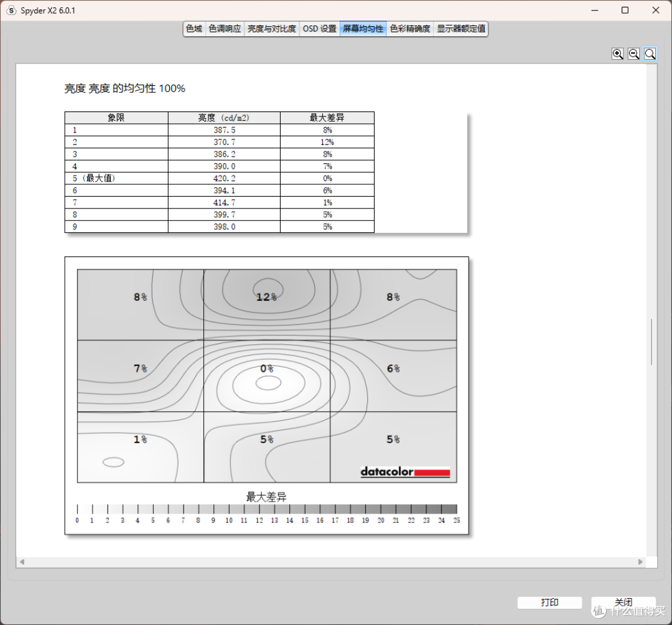Open the 色域 tab
Viewport: 672px width, 625px height.
coord(194,29)
